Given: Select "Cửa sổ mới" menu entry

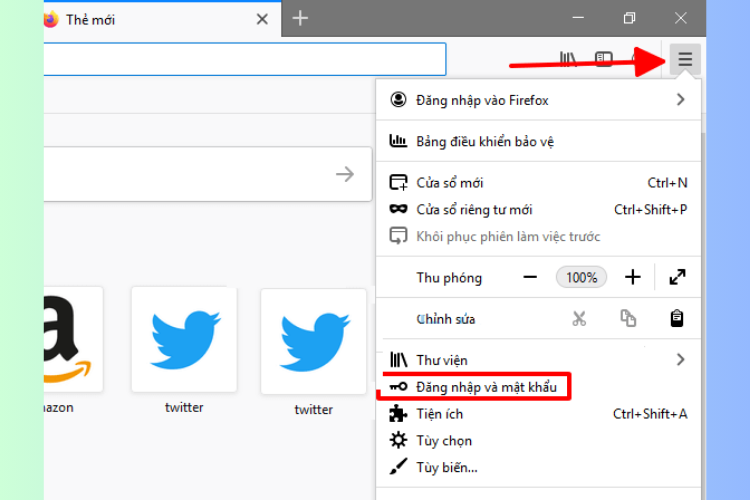Looking at the screenshot, I should click(538, 183).
